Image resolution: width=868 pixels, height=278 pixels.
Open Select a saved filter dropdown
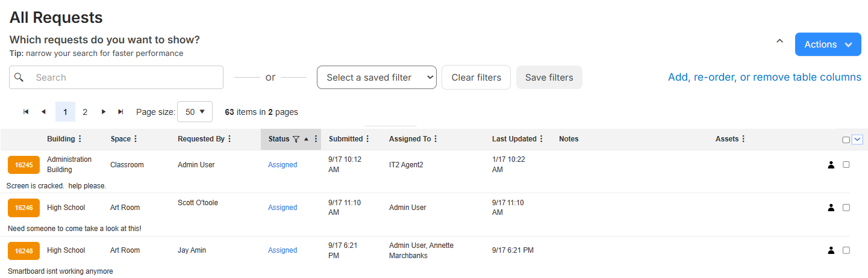(376, 77)
